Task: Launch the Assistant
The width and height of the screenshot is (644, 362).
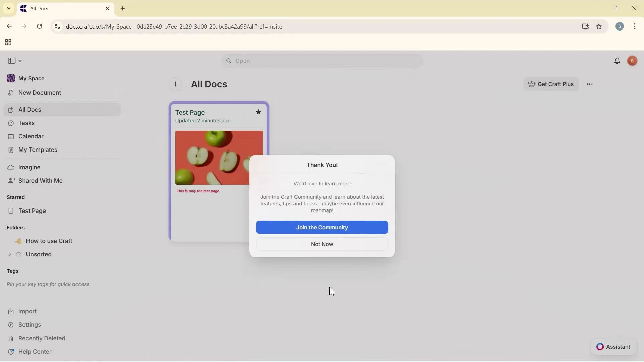Action: (x=614, y=347)
